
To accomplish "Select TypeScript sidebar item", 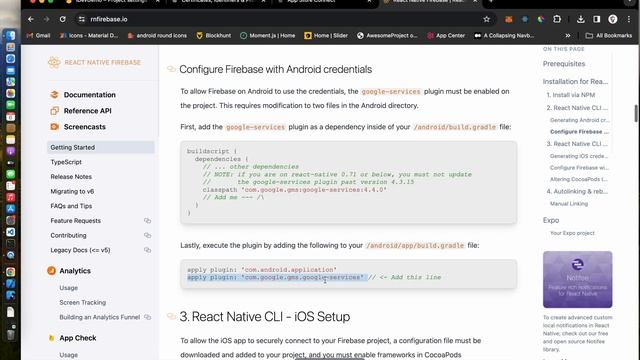I will pos(66,162).
